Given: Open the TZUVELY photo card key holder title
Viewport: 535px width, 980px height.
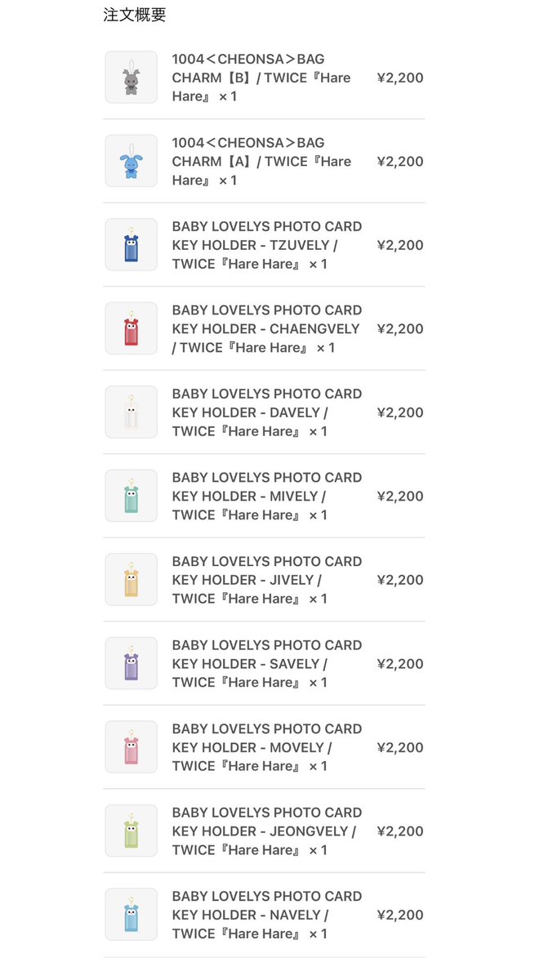Looking at the screenshot, I should (267, 245).
